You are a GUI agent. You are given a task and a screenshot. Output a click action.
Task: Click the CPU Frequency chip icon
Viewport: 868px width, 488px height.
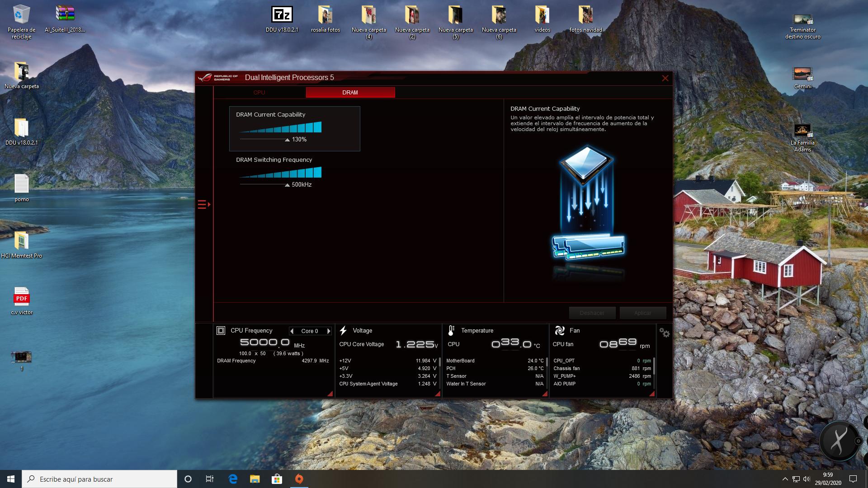[221, 331]
